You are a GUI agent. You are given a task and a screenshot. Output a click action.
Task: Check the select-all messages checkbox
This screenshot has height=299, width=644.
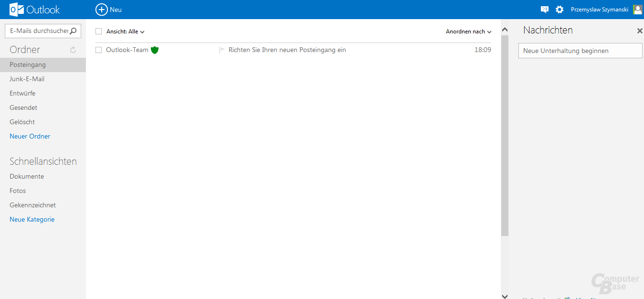click(x=99, y=32)
